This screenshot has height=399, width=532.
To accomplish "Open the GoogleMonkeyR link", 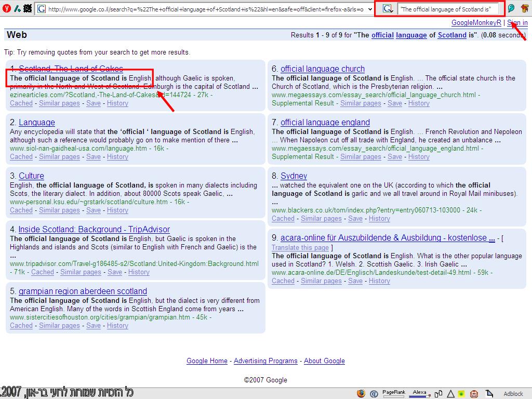I will click(476, 23).
